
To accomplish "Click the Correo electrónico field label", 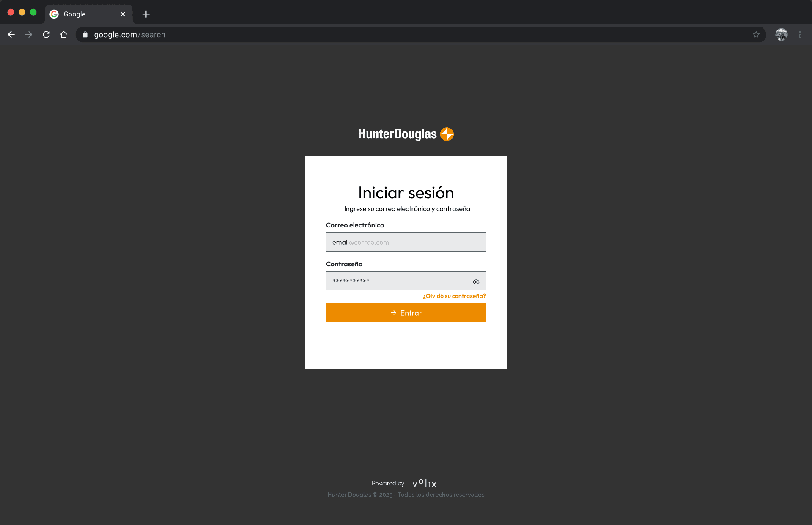I will point(355,225).
